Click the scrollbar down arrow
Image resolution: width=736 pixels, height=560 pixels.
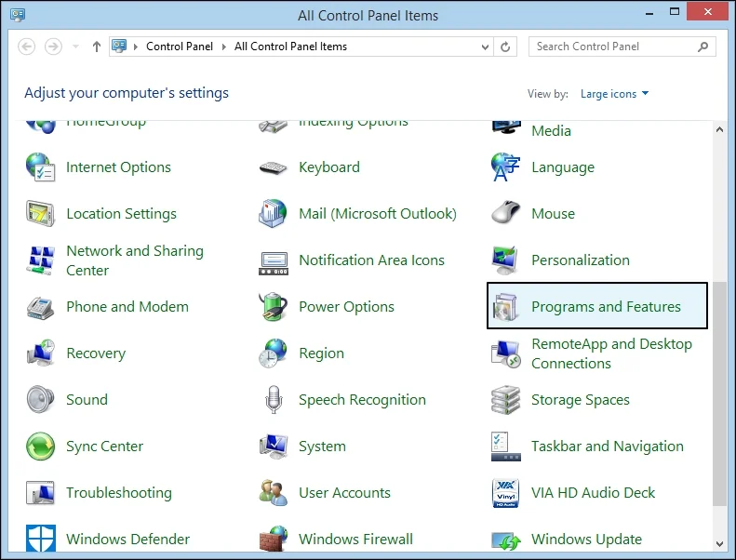click(719, 544)
